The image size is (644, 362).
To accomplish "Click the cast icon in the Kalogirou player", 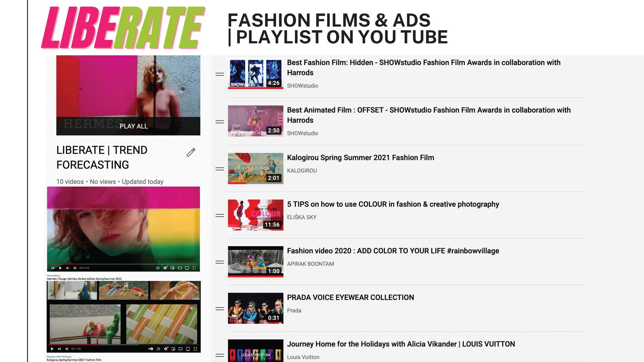I will click(188, 349).
